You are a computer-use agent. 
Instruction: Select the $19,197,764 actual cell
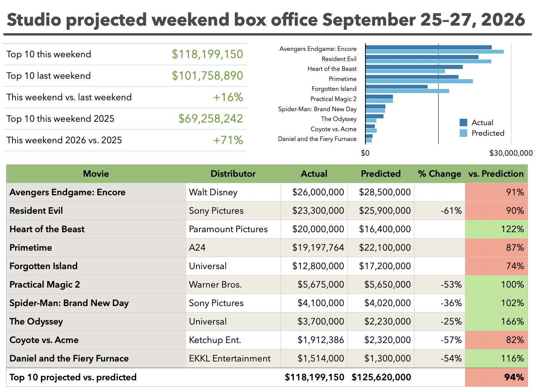(314, 248)
